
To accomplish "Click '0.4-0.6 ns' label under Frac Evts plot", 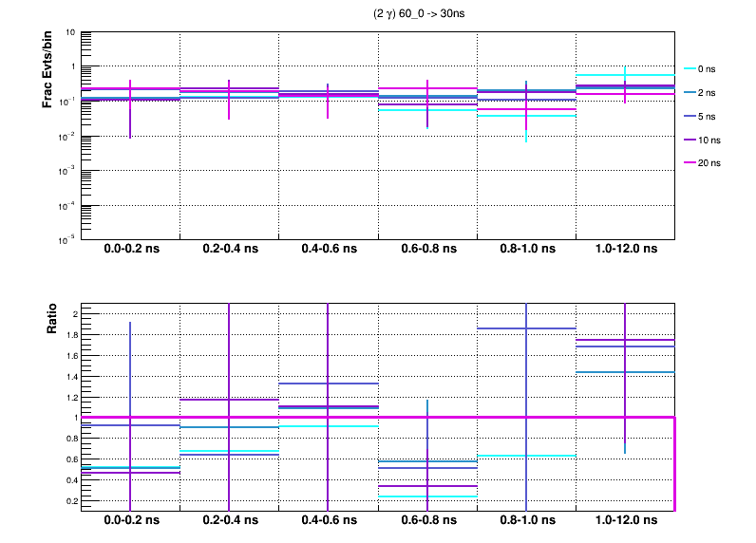I will click(x=327, y=249).
